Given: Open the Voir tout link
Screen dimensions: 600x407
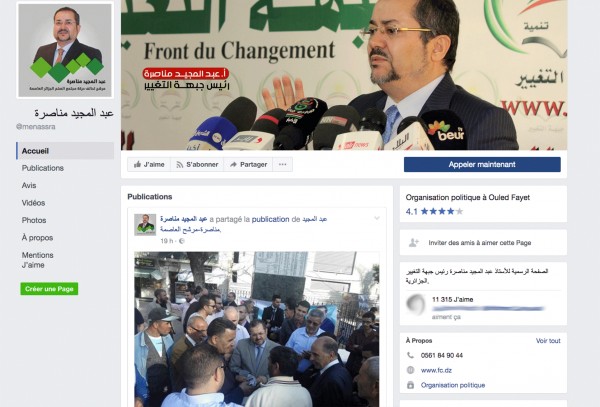Looking at the screenshot, I should point(548,340).
